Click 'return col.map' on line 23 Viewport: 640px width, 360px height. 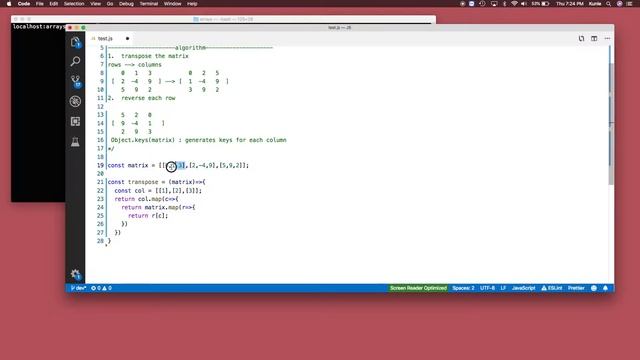click(x=138, y=199)
